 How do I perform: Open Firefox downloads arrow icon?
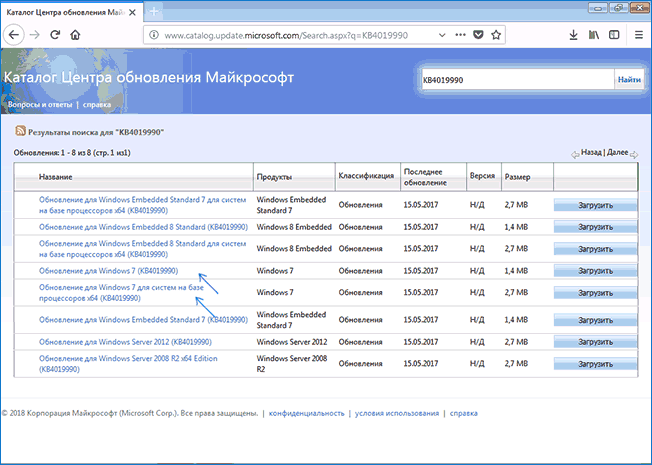click(571, 35)
